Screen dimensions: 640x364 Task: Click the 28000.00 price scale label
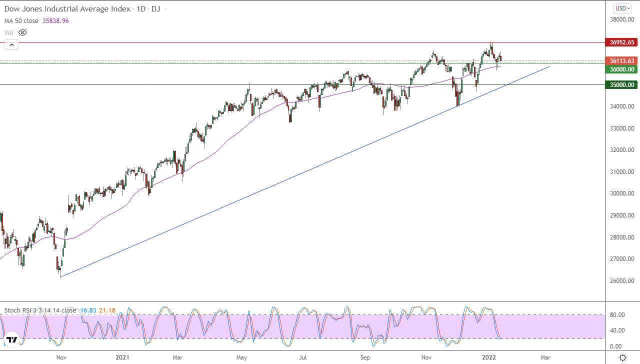[x=622, y=237]
